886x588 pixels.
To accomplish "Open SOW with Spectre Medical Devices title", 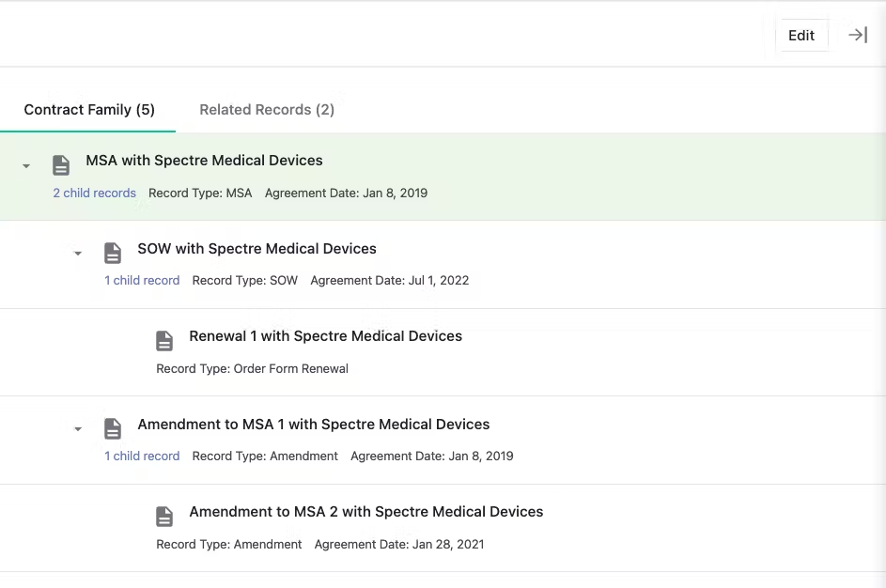I will tap(257, 249).
